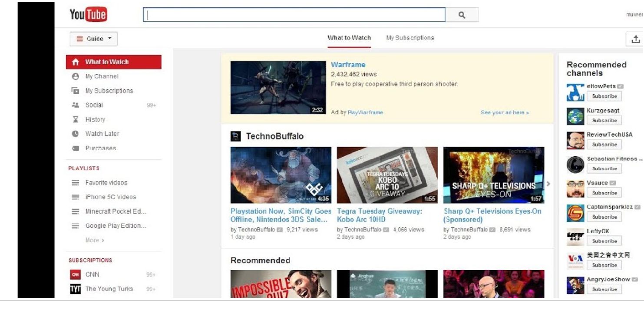Click the CaptainSparklez channel avatar
The image size is (644, 336).
click(x=575, y=213)
